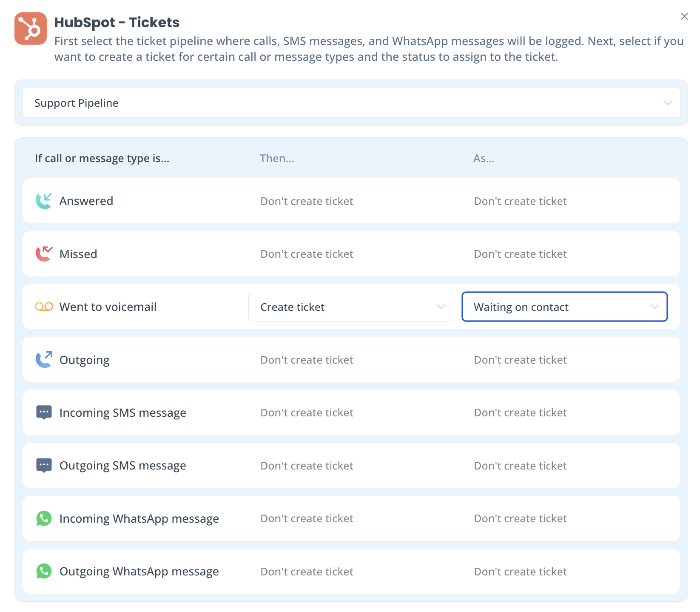Click the Incoming WhatsApp message icon

point(44,518)
